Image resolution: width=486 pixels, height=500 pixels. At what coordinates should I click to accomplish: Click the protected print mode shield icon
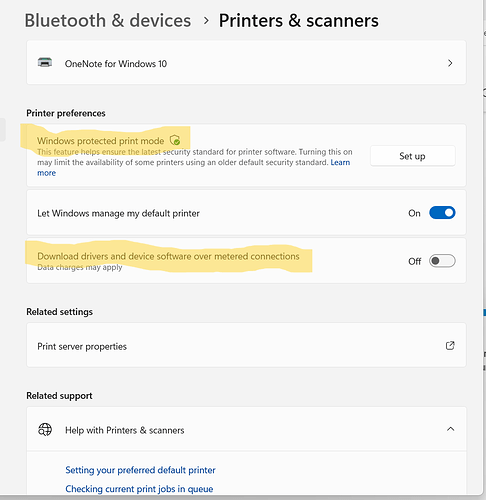tap(175, 140)
